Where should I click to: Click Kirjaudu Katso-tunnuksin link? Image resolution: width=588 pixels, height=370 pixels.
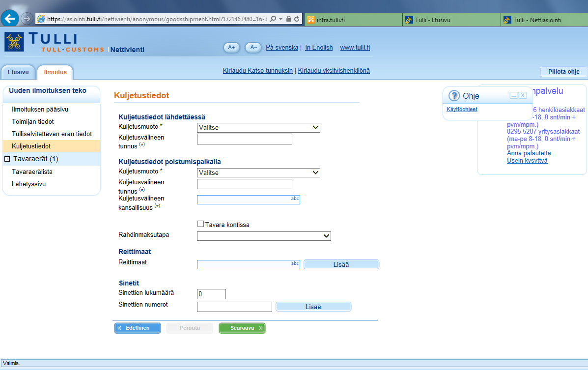(x=257, y=71)
